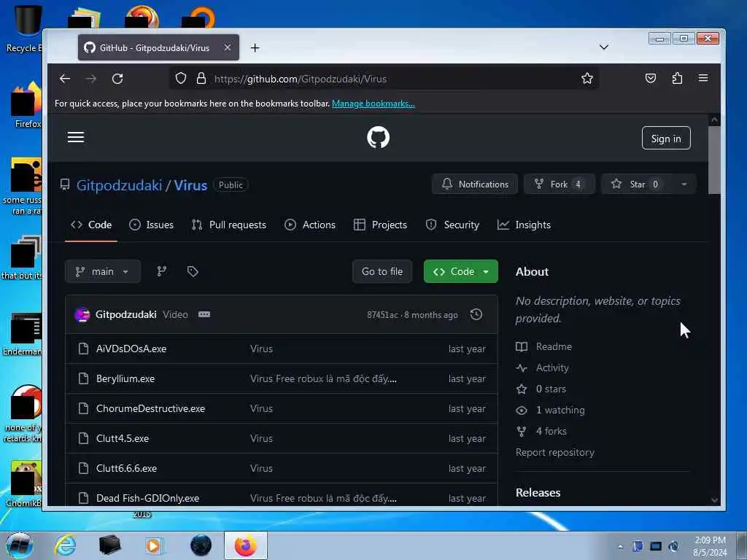Screen dimensions: 747x560
Task: Open the Gitpodzudaki commit author link
Action: (125, 315)
